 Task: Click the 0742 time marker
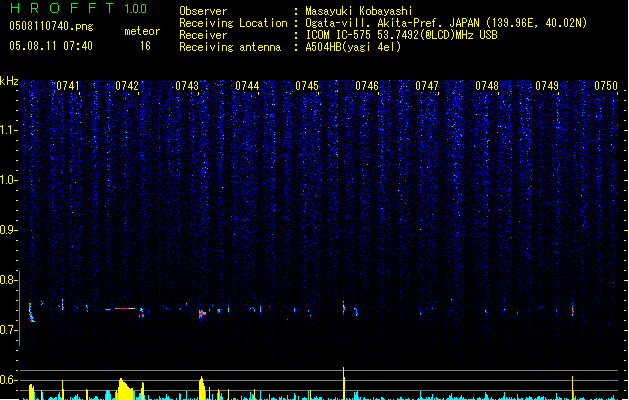coord(127,86)
